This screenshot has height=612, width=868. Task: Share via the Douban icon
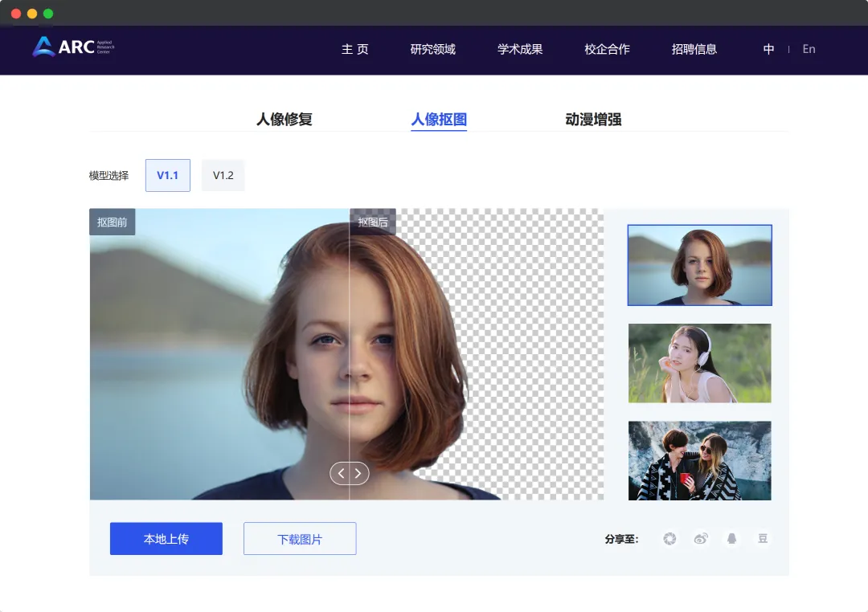coord(762,539)
